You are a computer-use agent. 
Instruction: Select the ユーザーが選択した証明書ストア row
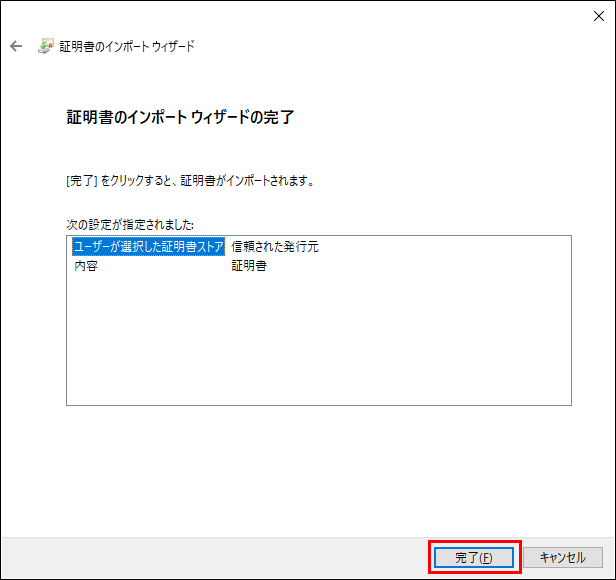pyautogui.click(x=148, y=247)
